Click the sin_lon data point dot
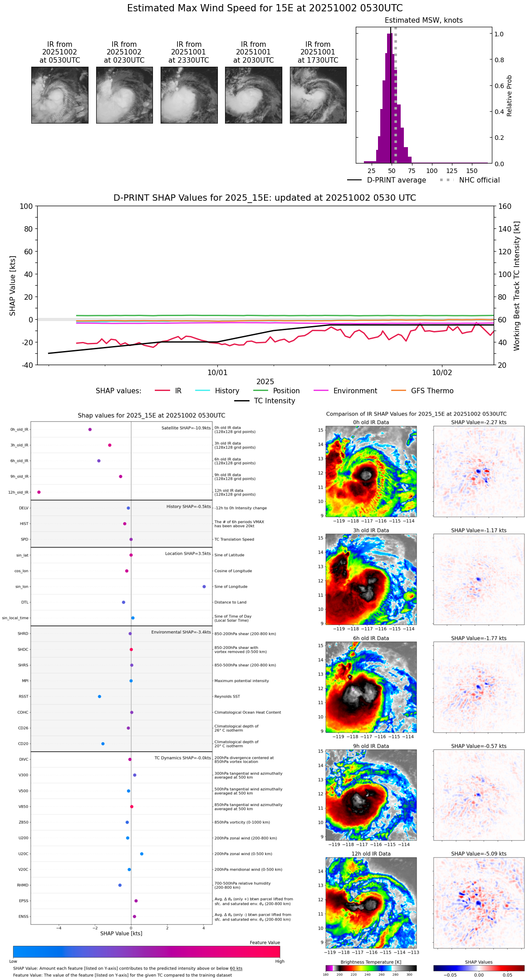This screenshot has height=980, width=530. [204, 587]
